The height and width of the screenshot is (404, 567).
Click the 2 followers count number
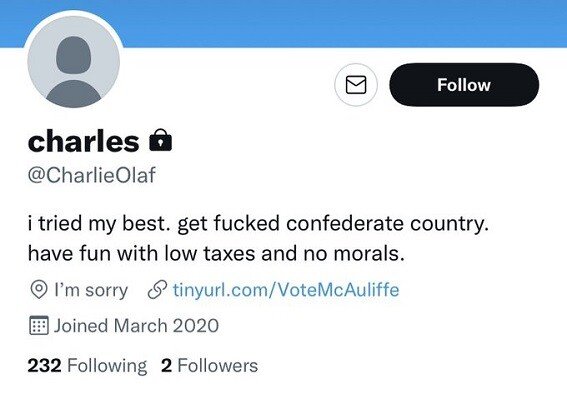(x=166, y=365)
